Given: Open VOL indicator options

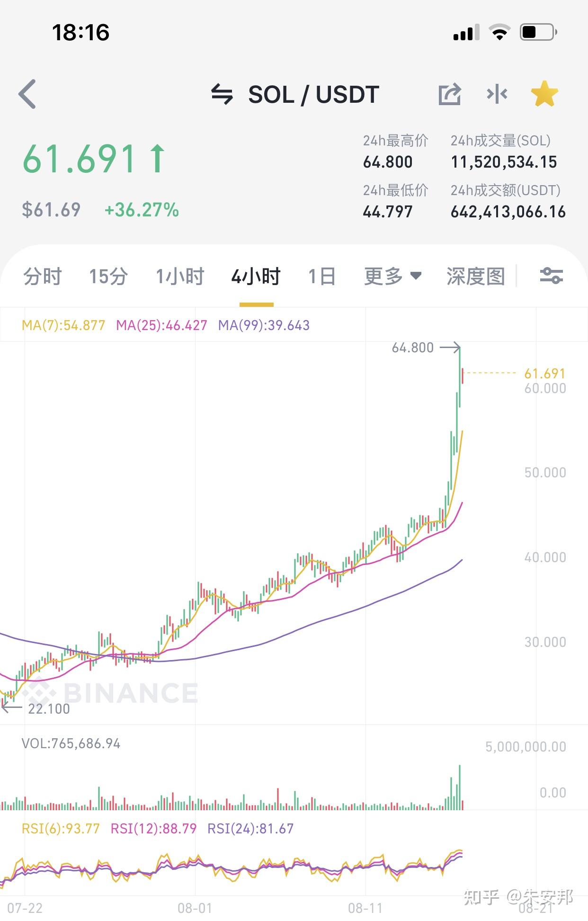Looking at the screenshot, I should pyautogui.click(x=71, y=743).
